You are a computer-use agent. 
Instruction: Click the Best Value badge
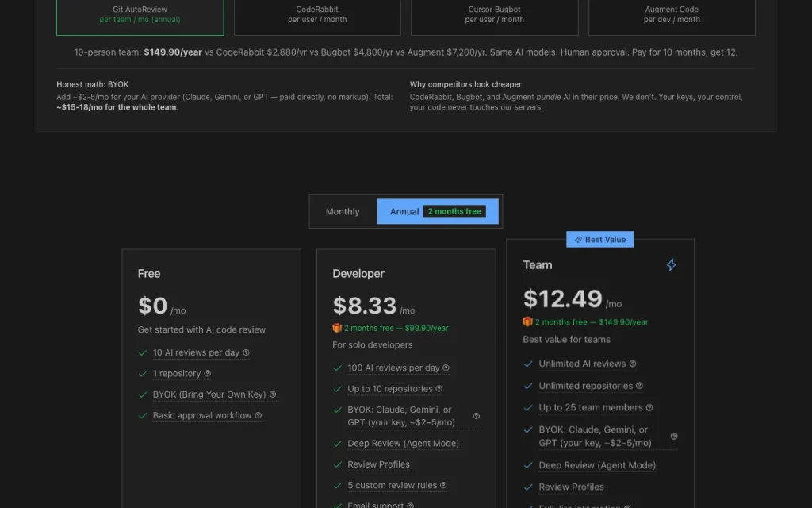pyautogui.click(x=599, y=240)
